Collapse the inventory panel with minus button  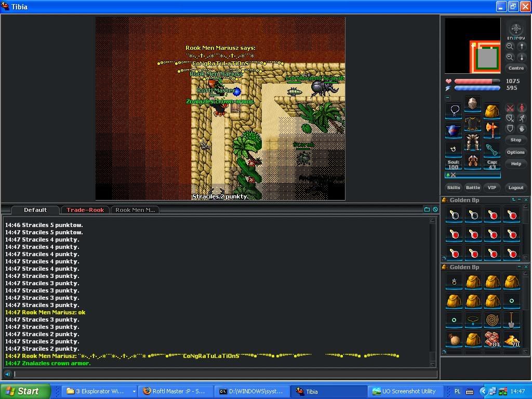[447, 97]
